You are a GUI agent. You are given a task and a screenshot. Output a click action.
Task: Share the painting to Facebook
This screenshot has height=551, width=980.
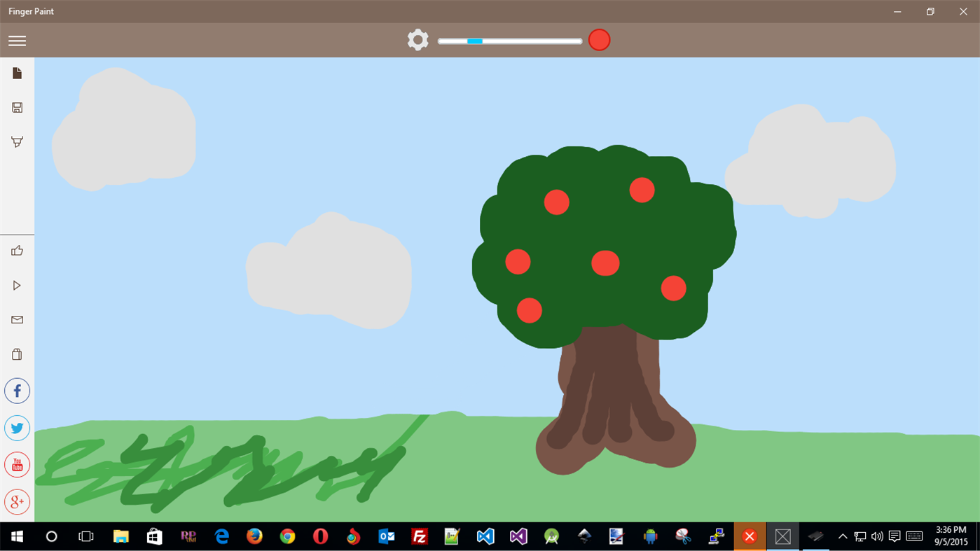(x=17, y=391)
